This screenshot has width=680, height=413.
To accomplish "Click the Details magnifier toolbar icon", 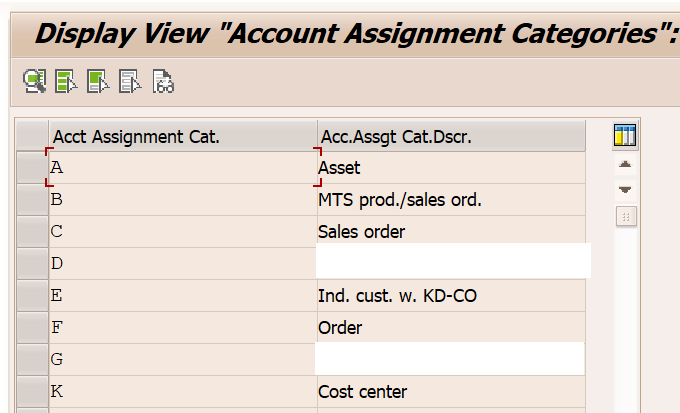I will 35,82.
